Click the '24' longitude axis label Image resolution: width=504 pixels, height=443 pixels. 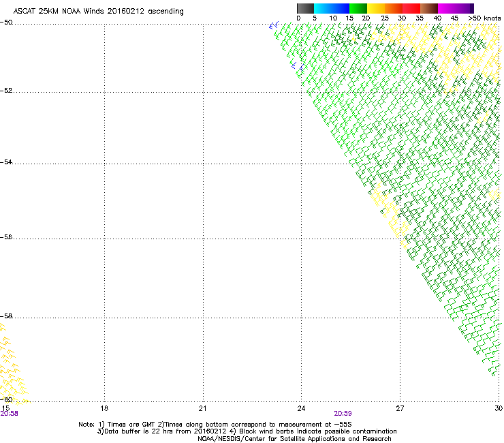point(301,408)
